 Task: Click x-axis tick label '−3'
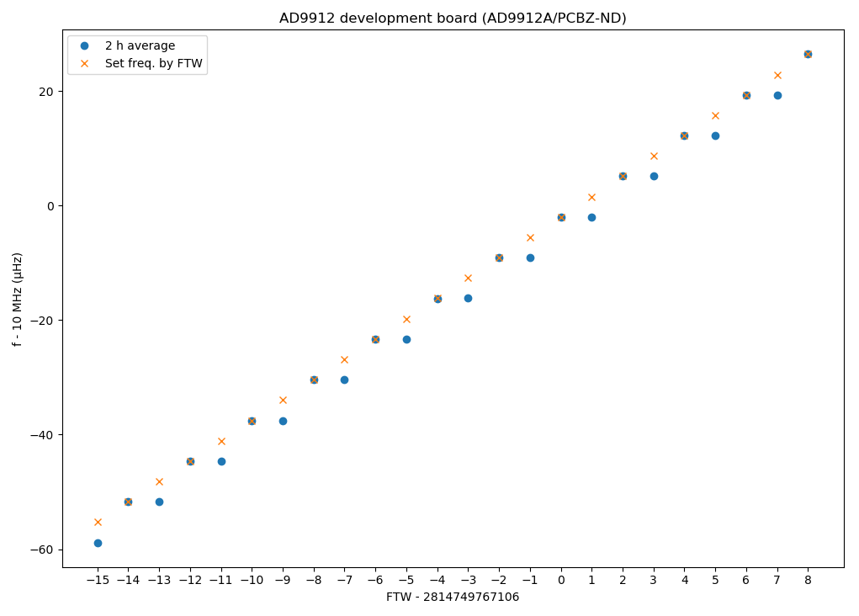point(468,581)
